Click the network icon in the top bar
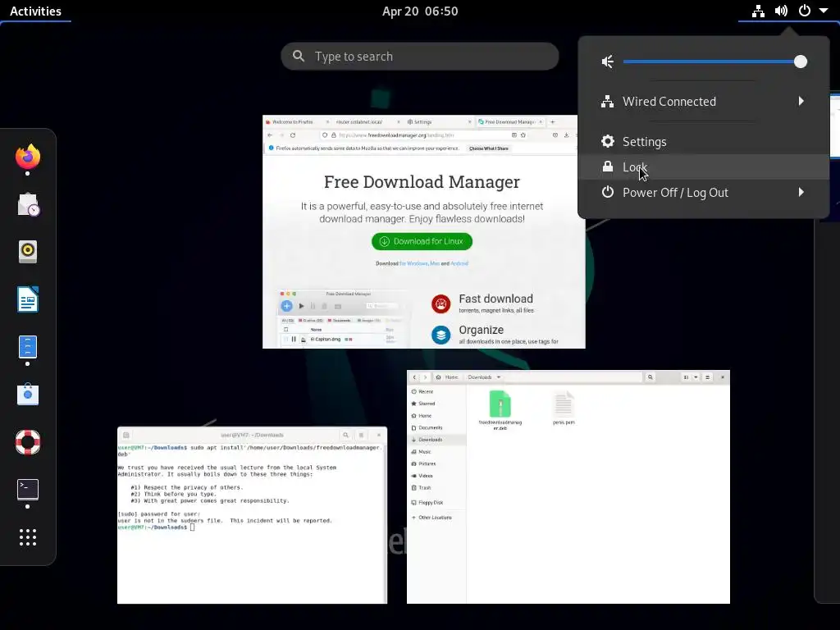The image size is (840, 630). [758, 11]
